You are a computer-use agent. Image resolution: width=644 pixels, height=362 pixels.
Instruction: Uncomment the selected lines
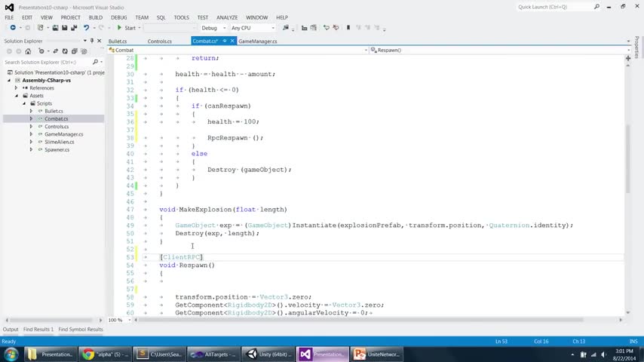point(336,28)
